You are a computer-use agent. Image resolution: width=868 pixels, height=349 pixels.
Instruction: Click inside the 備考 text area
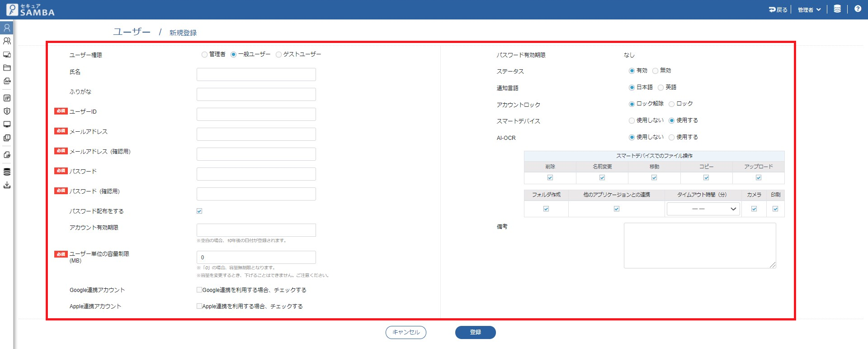(x=699, y=245)
